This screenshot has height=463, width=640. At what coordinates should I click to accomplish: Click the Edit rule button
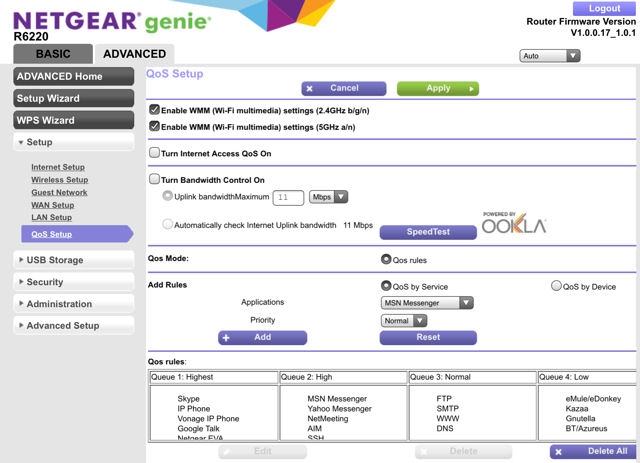coord(262,451)
